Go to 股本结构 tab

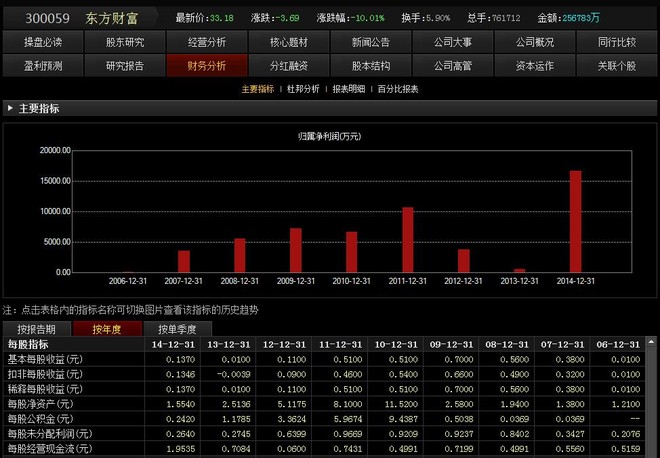click(x=371, y=66)
